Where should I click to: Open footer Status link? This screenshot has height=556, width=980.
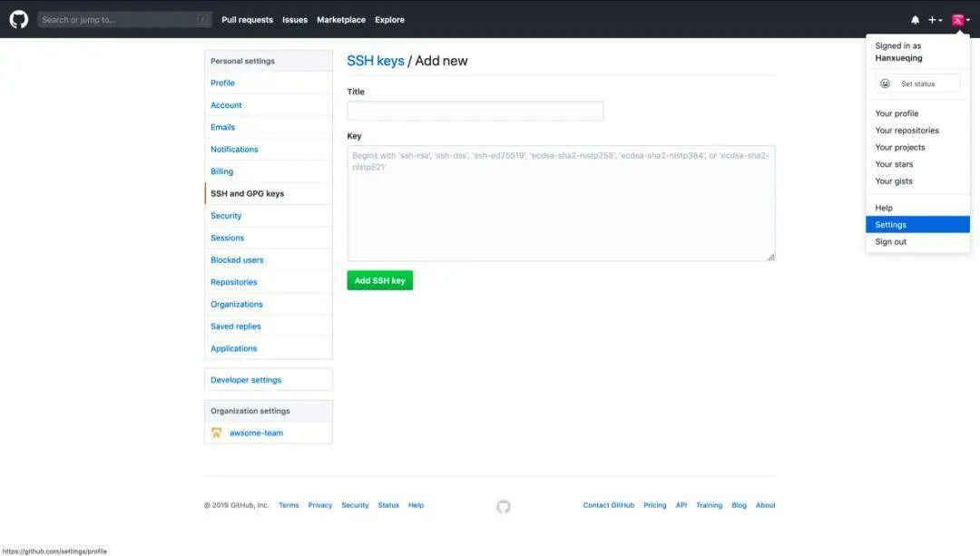pos(388,505)
